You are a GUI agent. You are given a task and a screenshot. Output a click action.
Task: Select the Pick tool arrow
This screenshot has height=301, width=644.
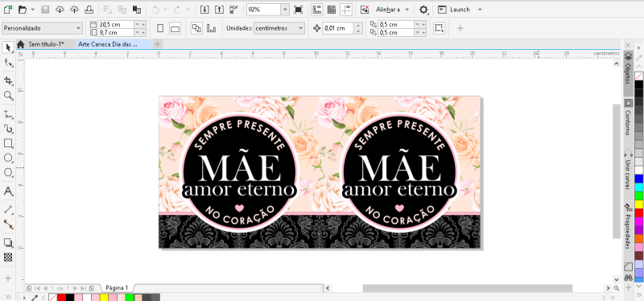pyautogui.click(x=8, y=47)
